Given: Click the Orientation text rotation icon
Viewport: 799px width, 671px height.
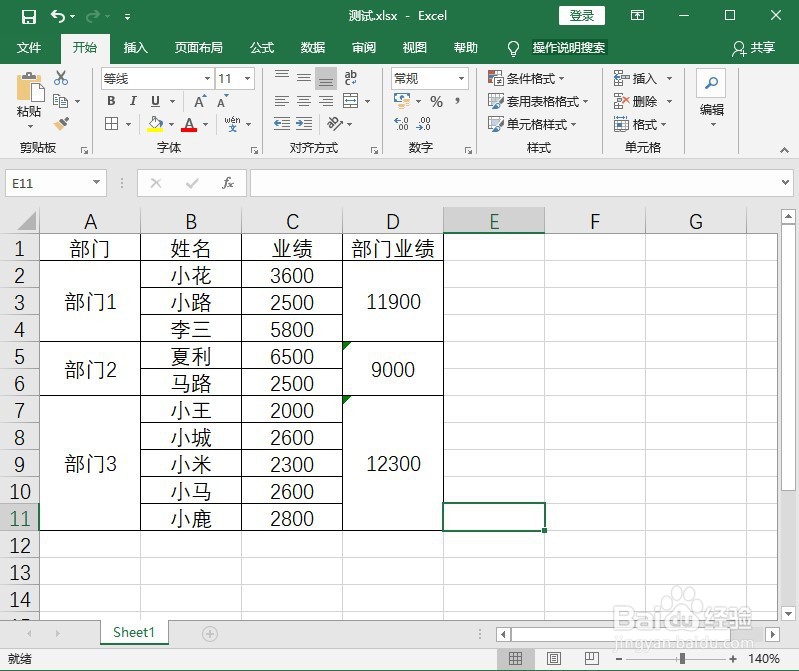Looking at the screenshot, I should 335,123.
